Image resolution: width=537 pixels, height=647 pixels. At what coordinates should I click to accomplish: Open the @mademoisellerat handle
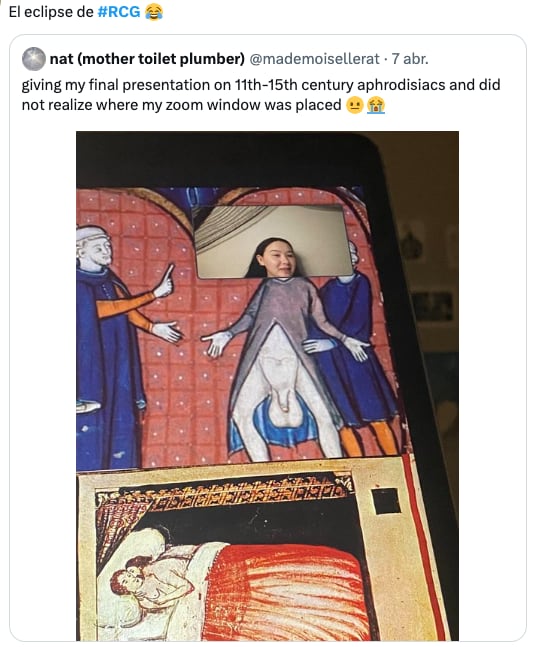(x=315, y=59)
